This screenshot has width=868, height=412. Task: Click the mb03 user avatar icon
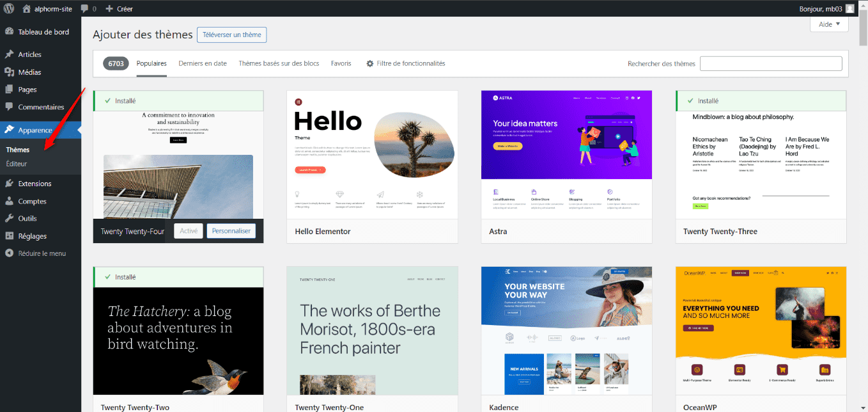point(849,9)
